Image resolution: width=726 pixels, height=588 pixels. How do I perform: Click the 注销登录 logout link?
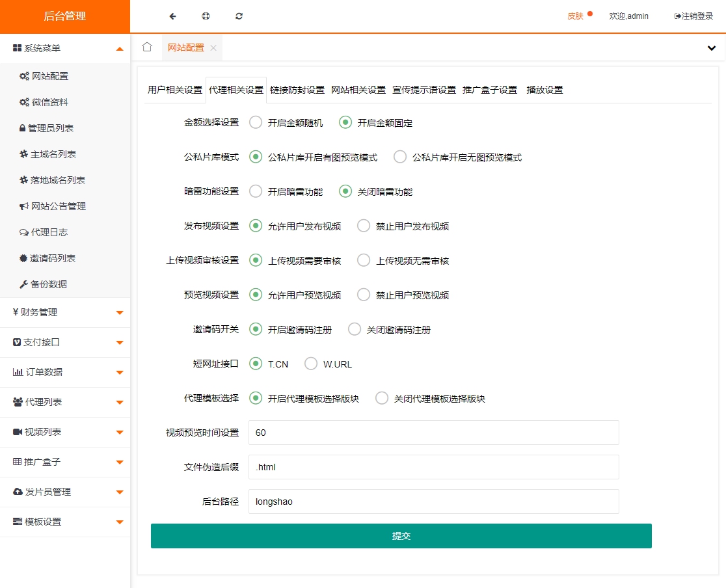click(694, 16)
